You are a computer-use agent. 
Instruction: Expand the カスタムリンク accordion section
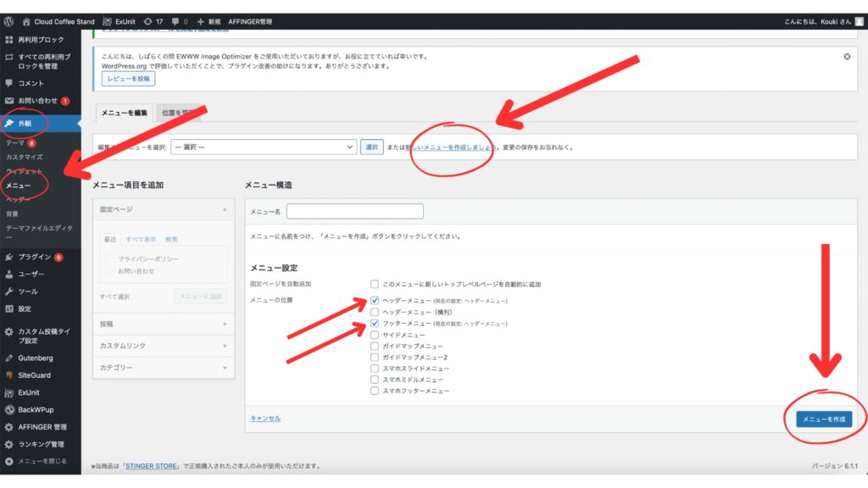tap(161, 346)
